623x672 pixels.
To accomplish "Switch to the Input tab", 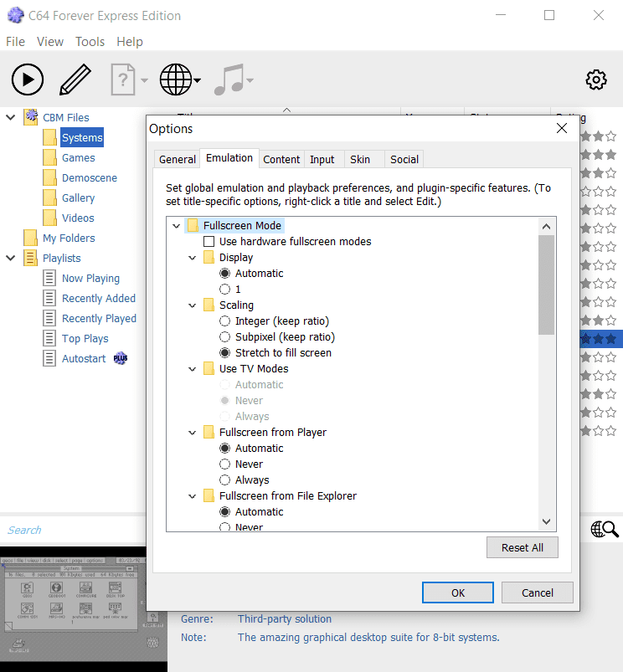I will pos(322,160).
